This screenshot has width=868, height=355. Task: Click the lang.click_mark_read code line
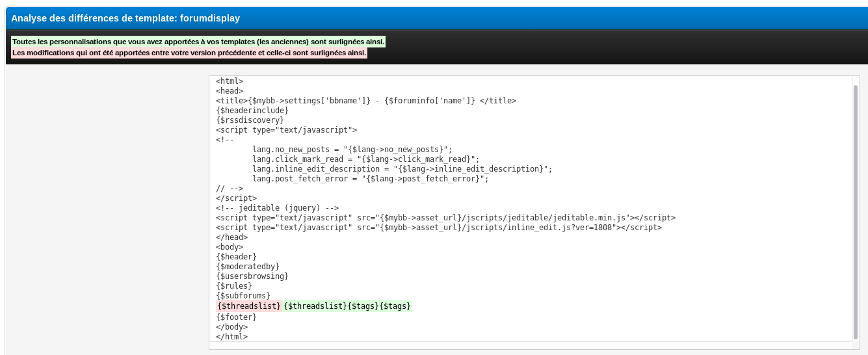pyautogui.click(x=365, y=159)
